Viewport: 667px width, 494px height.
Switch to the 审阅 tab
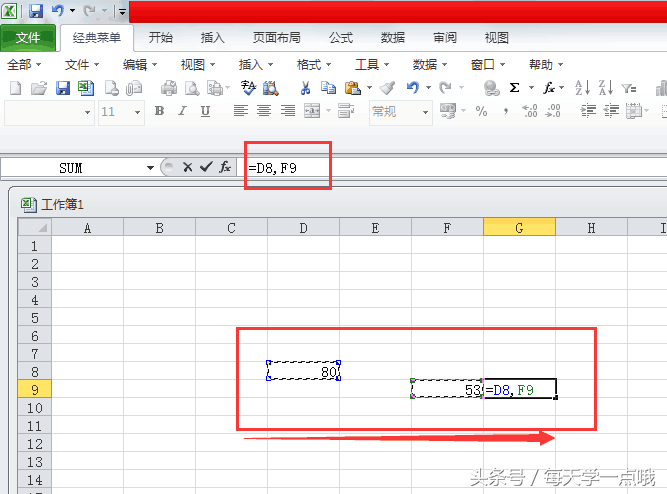(445, 38)
